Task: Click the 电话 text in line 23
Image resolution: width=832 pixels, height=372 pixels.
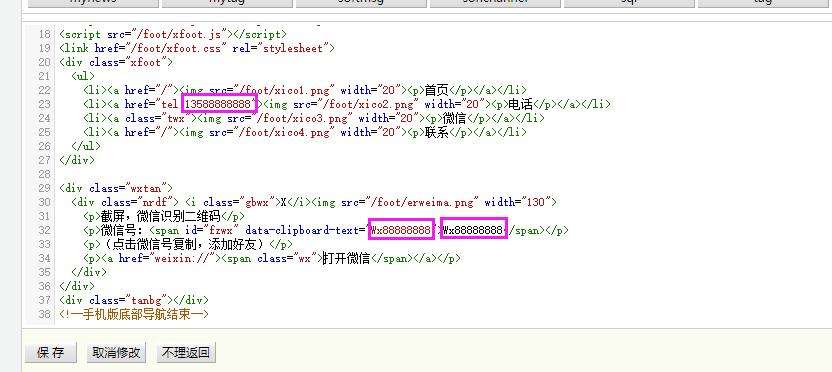Action: click(521, 105)
